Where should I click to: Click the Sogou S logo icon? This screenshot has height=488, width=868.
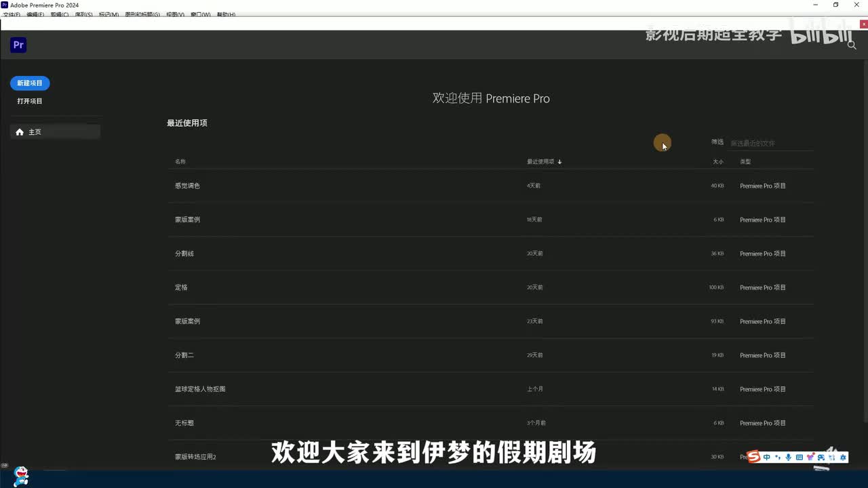coord(753,457)
